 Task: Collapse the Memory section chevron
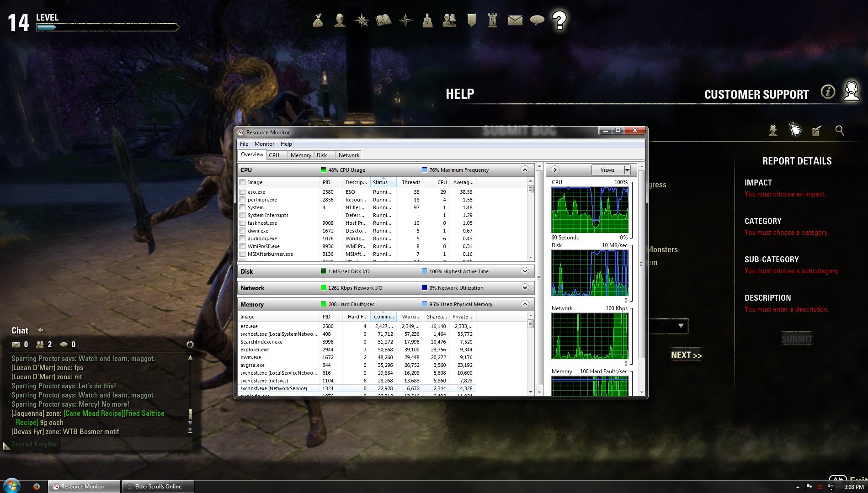(x=525, y=304)
